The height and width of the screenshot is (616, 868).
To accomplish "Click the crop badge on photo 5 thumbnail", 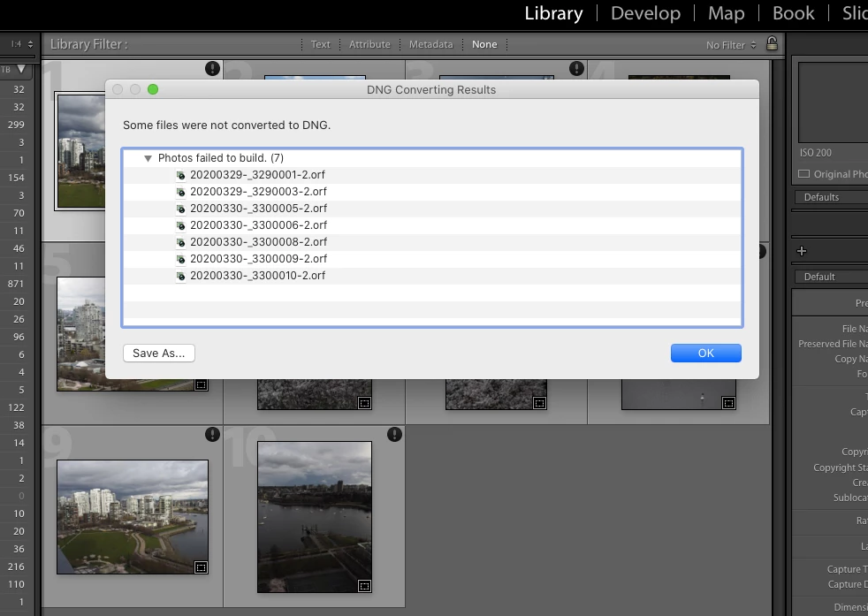I will (201, 384).
